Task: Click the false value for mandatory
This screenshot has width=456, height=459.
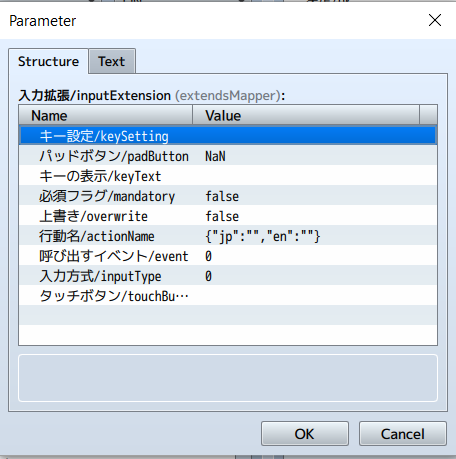Action: pos(222,196)
